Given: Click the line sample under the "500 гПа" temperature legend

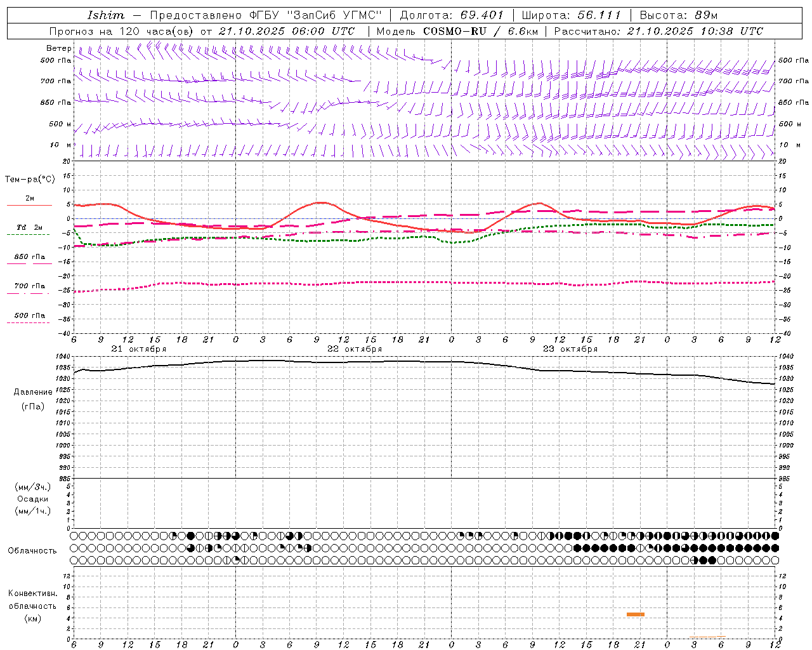Looking at the screenshot, I should click(x=28, y=323).
